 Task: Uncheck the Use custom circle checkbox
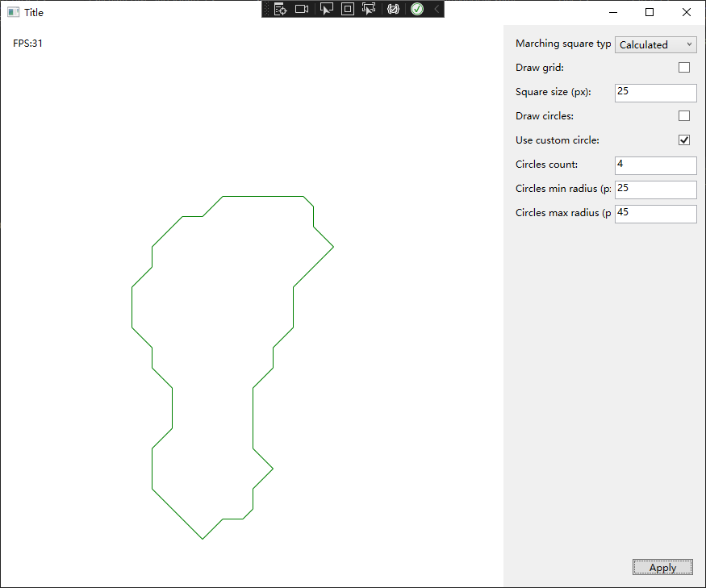tap(684, 140)
